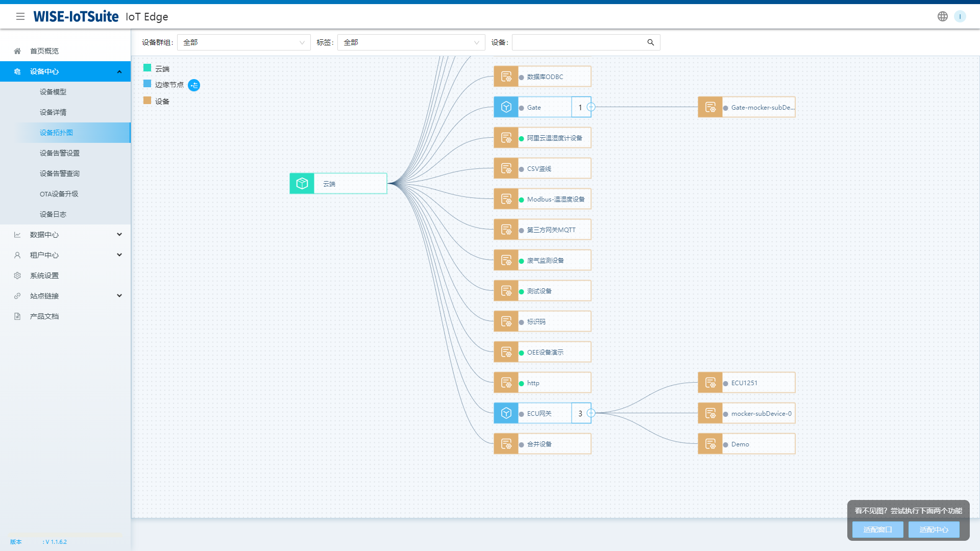980x551 pixels.
Task: Expand the Tenant Center menu
Action: (65, 255)
